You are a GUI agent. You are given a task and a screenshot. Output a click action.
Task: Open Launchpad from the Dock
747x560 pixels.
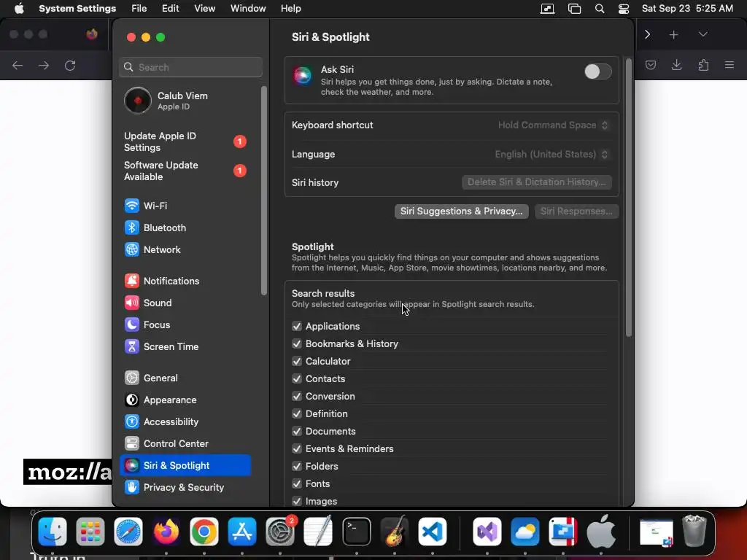[x=90, y=532]
